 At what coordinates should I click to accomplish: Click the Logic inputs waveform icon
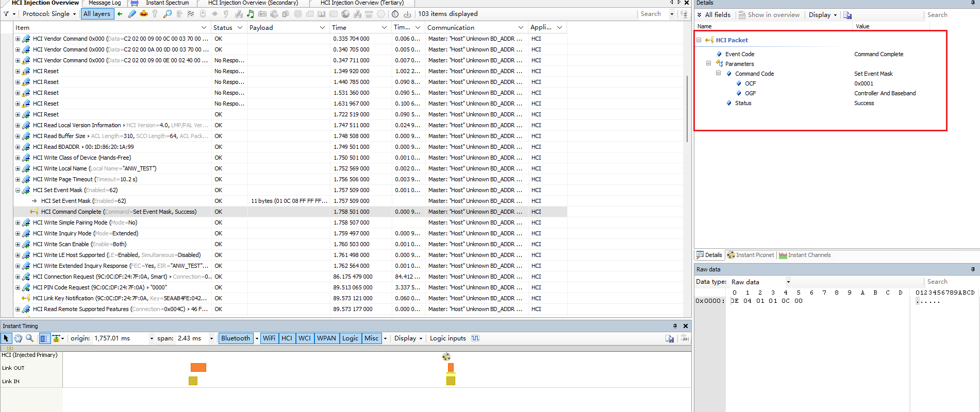[475, 338]
